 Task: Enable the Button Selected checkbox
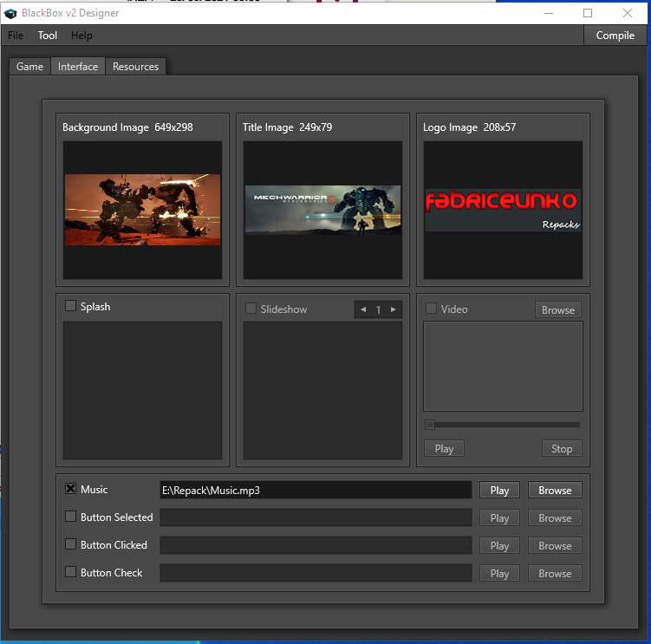pyautogui.click(x=70, y=517)
